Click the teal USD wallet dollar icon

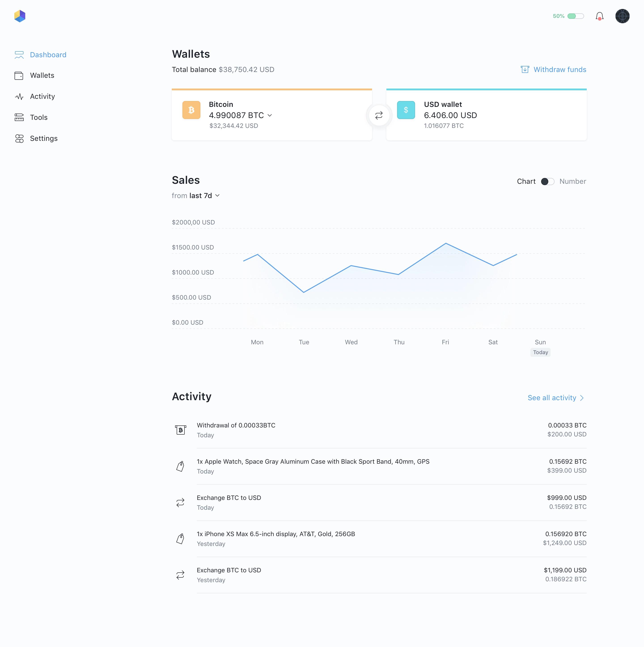pos(406,110)
